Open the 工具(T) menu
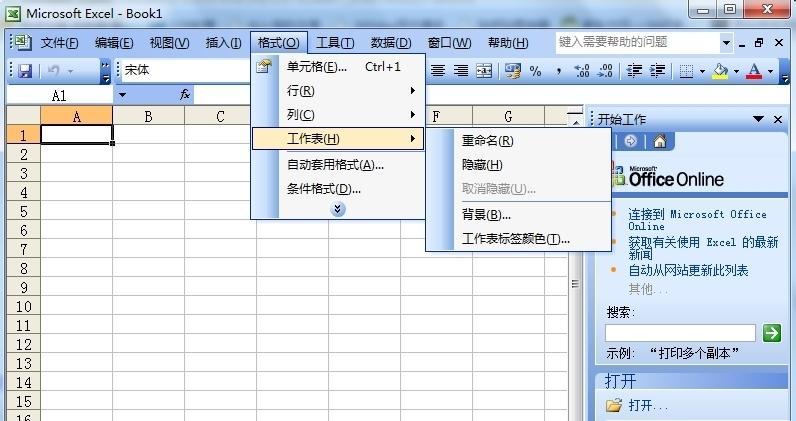796x421 pixels. click(335, 43)
